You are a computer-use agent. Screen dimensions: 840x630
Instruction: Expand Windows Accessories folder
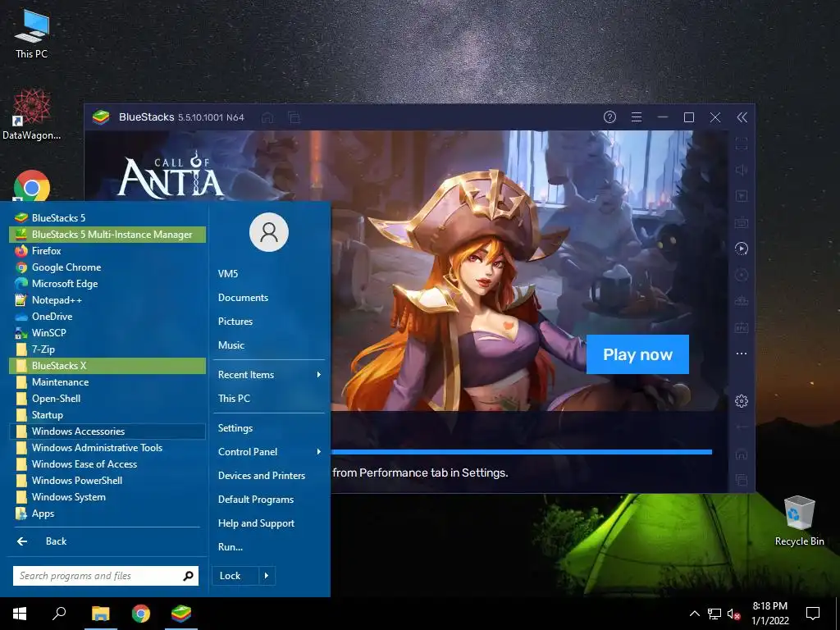pos(107,431)
